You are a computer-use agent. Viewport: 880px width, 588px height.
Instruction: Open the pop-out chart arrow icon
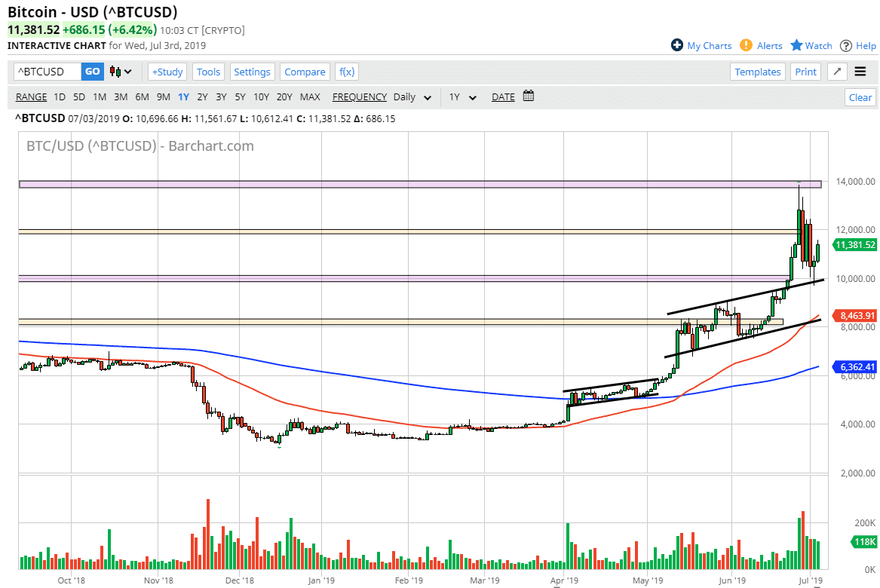[x=836, y=71]
